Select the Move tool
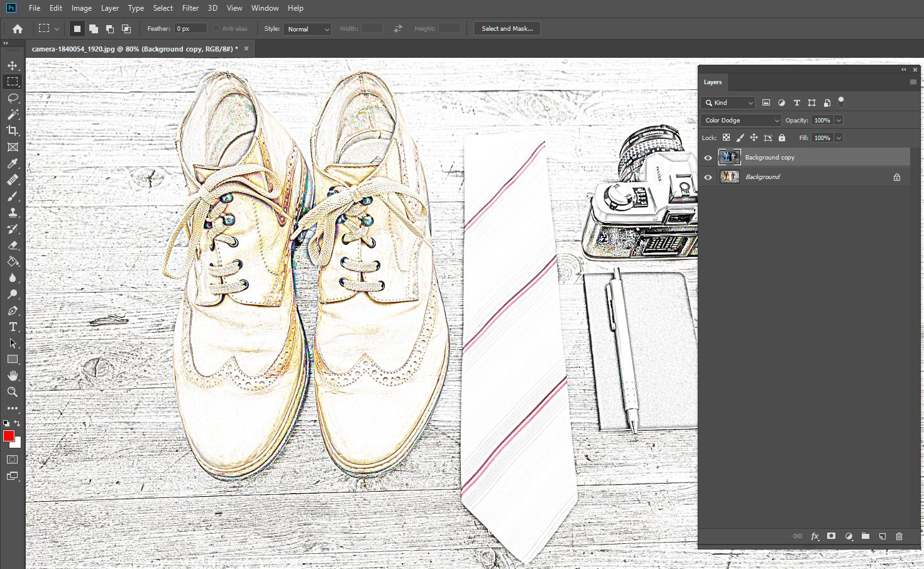The height and width of the screenshot is (569, 924). pyautogui.click(x=13, y=65)
